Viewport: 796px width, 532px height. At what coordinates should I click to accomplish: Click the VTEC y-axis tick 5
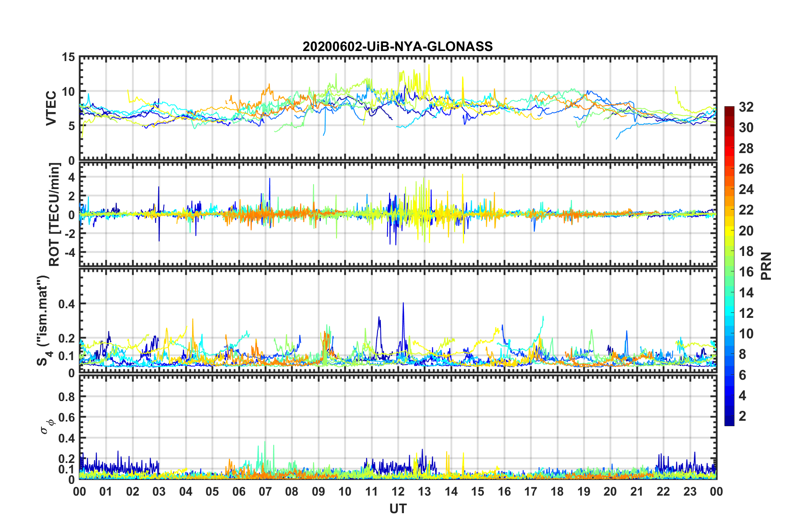(72, 126)
